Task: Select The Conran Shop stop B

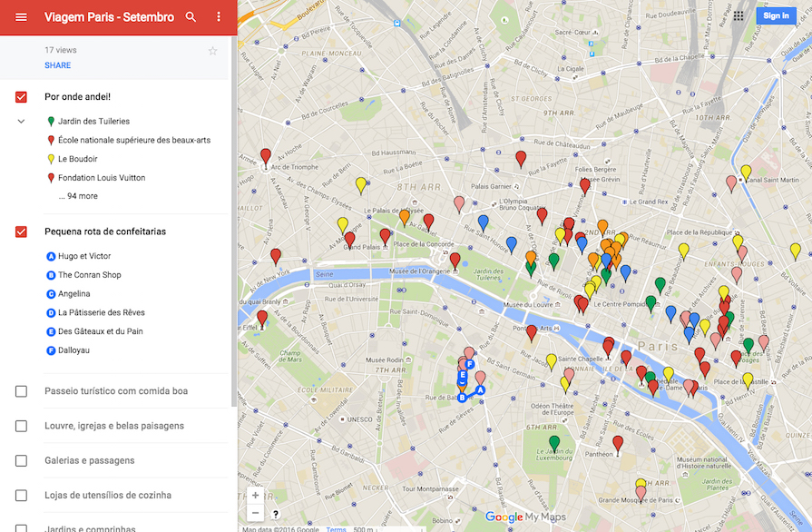Action: pos(90,275)
